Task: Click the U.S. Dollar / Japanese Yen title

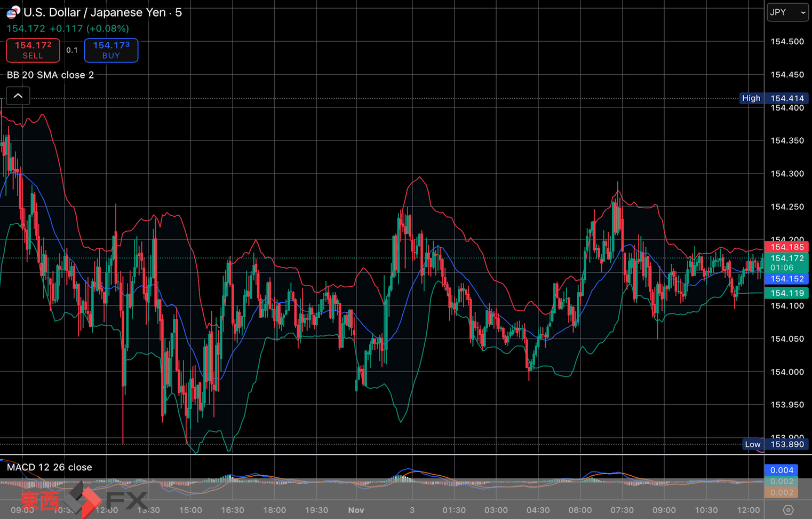Action: (x=94, y=12)
